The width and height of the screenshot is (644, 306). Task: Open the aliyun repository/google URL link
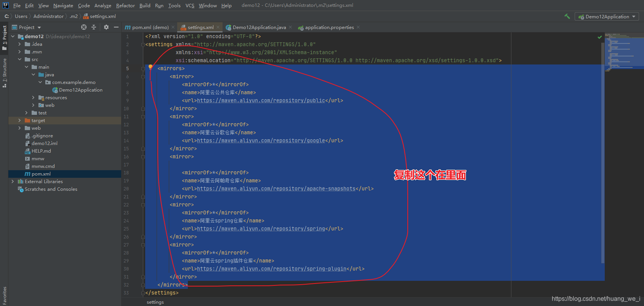click(261, 140)
